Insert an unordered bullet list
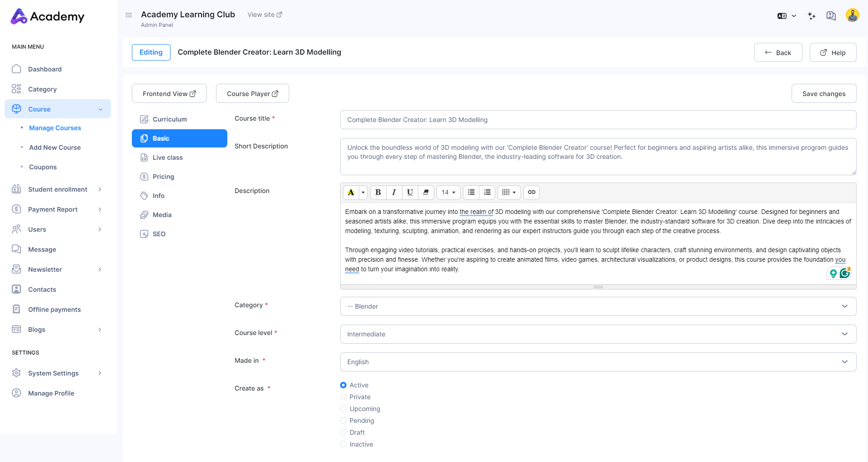Viewport: 868px width, 462px height. 471,192
